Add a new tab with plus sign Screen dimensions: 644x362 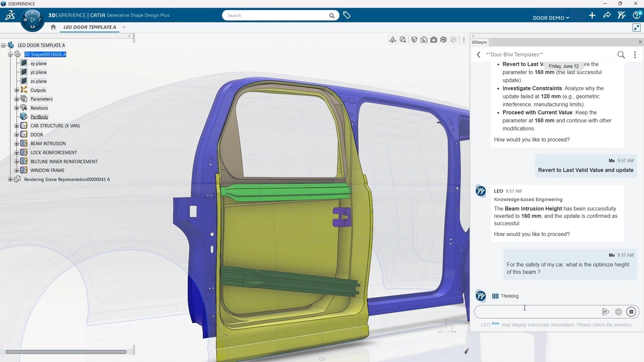pos(124,27)
